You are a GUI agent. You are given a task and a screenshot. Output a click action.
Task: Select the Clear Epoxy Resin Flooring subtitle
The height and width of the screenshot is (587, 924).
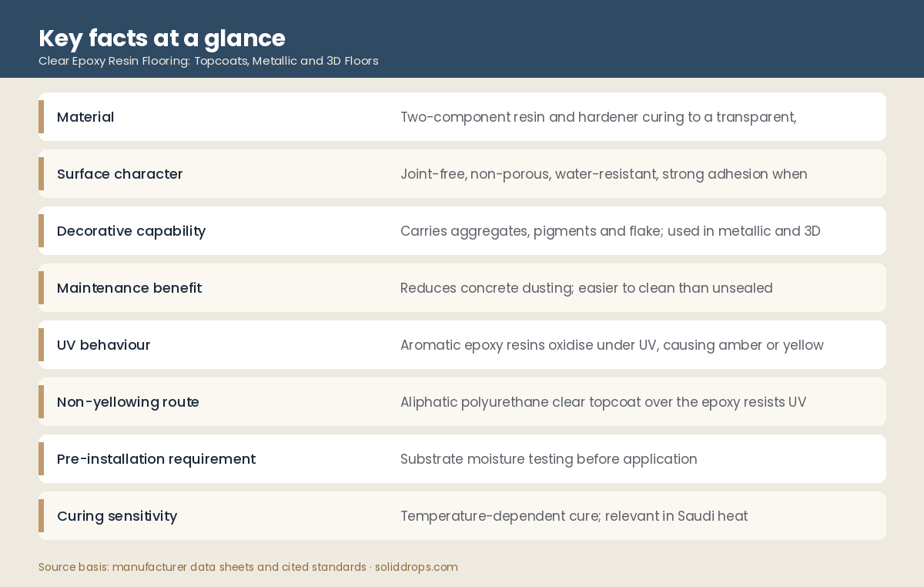pyautogui.click(x=209, y=61)
